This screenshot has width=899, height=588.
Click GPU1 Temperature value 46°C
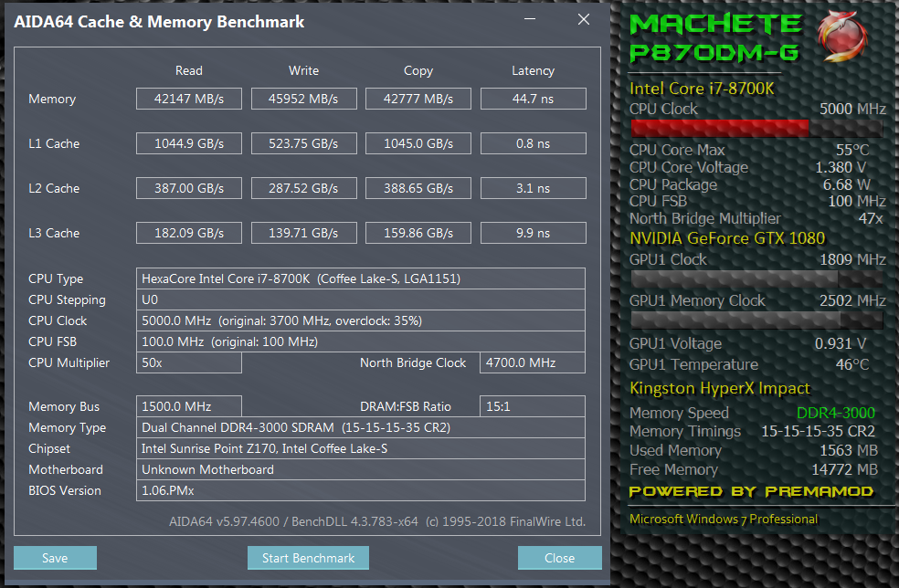pos(852,364)
